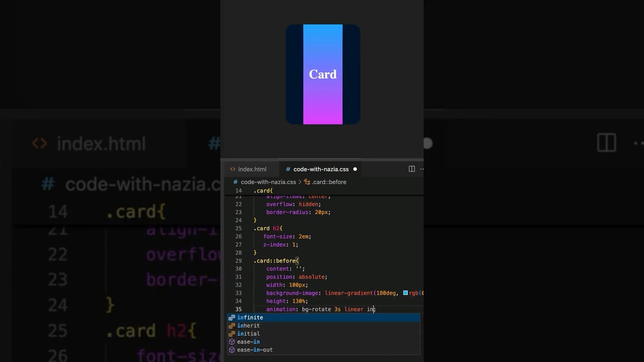Click 'z-index: 1;' on line 27
The image size is (644, 362).
click(x=281, y=244)
